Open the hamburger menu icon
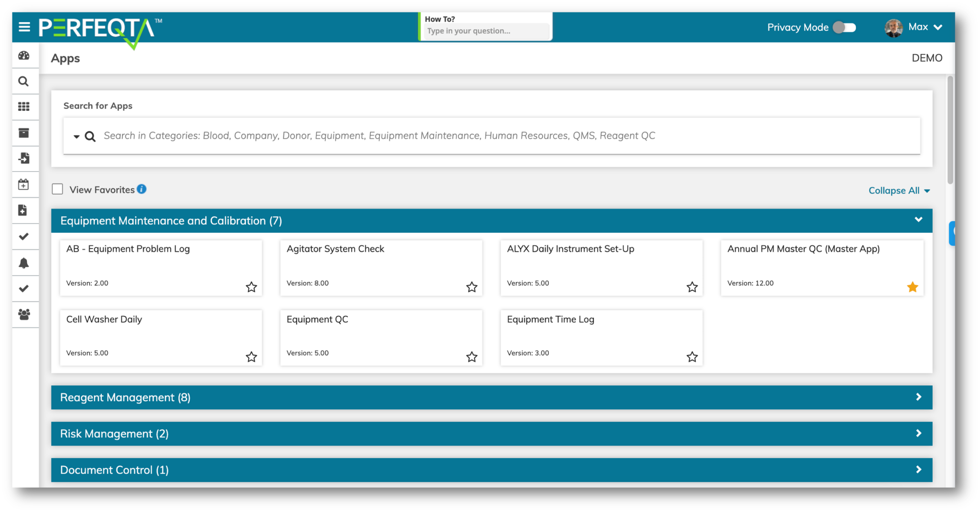The height and width of the screenshot is (512, 980). 24,27
